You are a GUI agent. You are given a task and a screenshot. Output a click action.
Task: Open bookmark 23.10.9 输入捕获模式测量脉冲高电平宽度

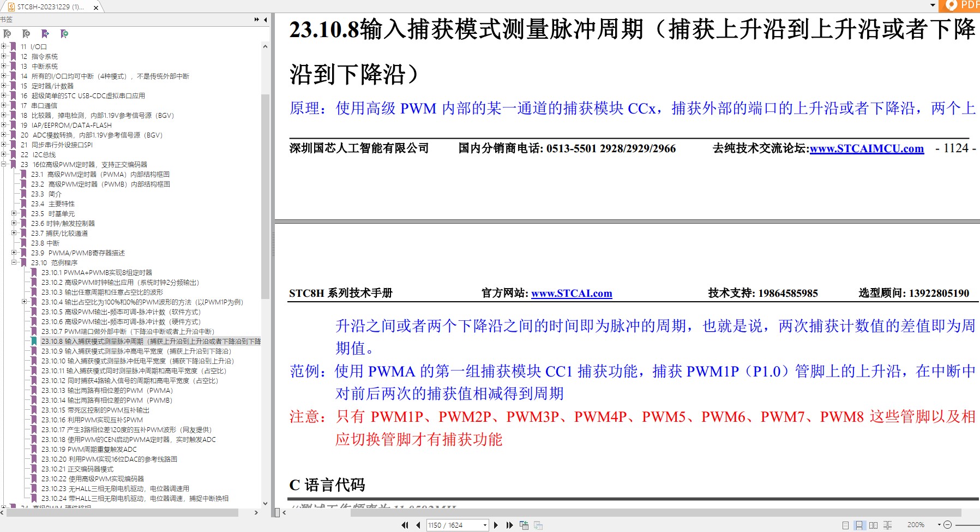click(136, 351)
